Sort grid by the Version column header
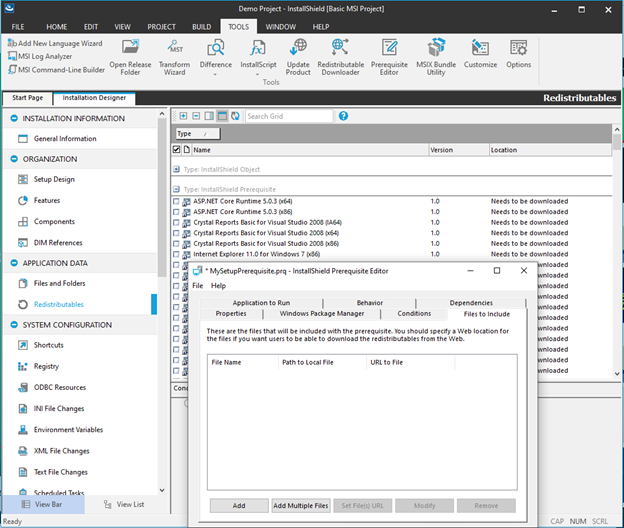The image size is (624, 528). point(459,150)
